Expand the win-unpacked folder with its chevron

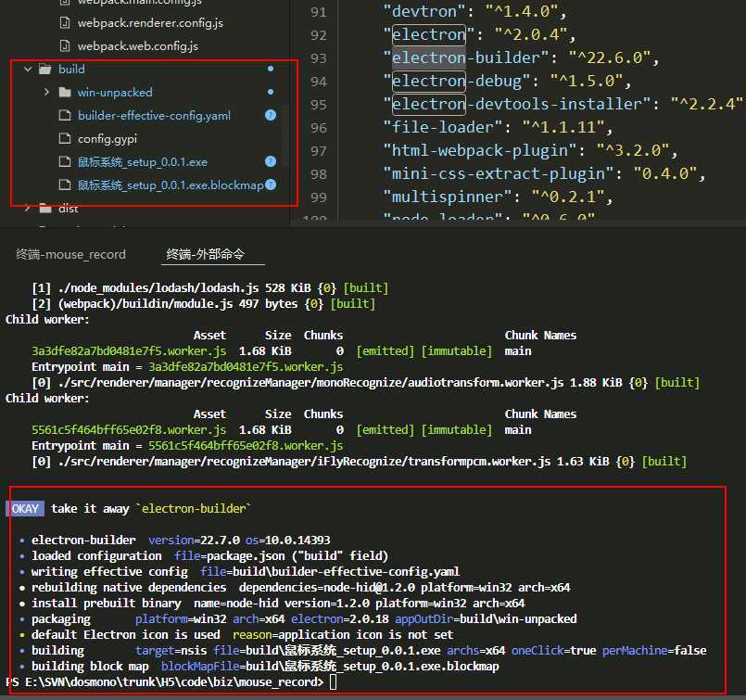click(46, 93)
